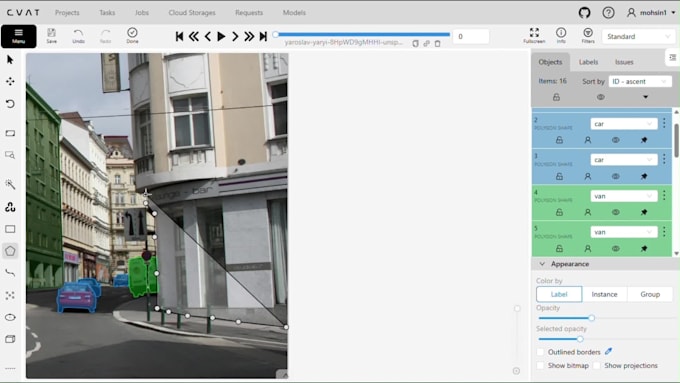The height and width of the screenshot is (383, 680).
Task: Toggle occluded state of object 5 van
Action: coord(588,249)
